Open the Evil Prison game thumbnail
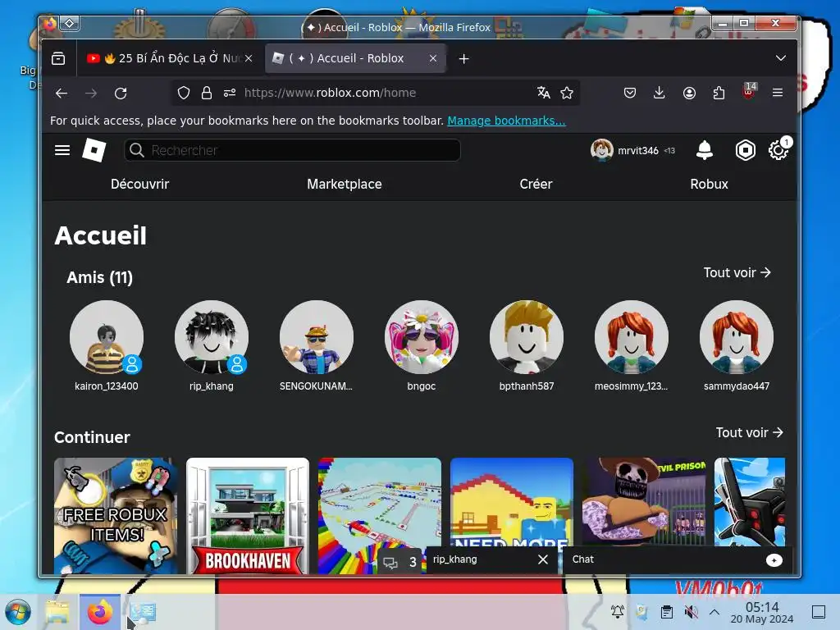Screen dimensions: 840x630 pos(644,501)
